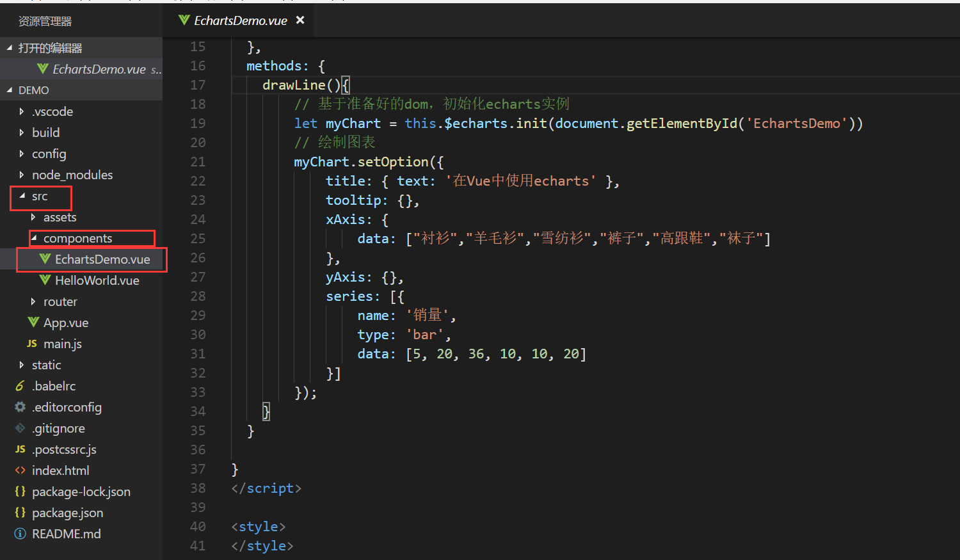The height and width of the screenshot is (560, 960).
Task: Expand the .vscode folder arrow
Action: pos(21,111)
